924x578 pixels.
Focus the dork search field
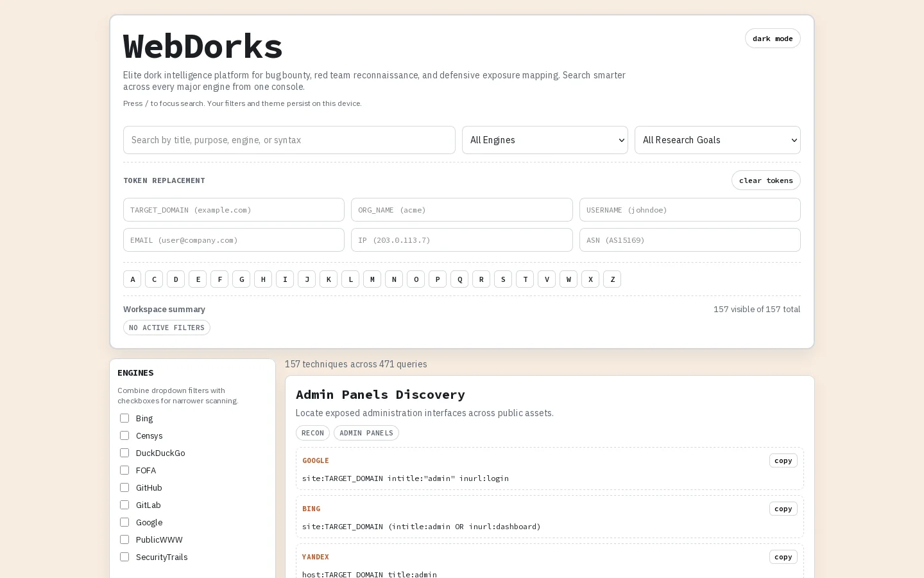point(289,140)
